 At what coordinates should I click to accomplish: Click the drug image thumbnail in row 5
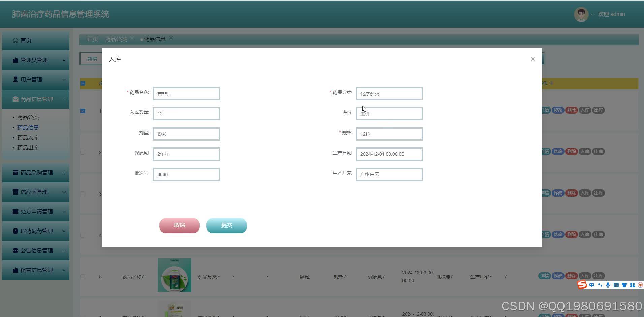click(174, 275)
